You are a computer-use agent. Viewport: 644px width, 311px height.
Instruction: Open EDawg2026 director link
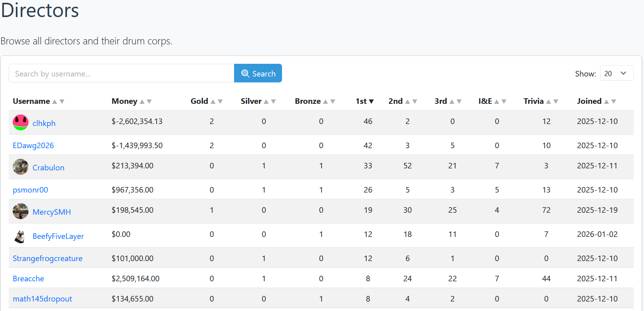(x=33, y=145)
